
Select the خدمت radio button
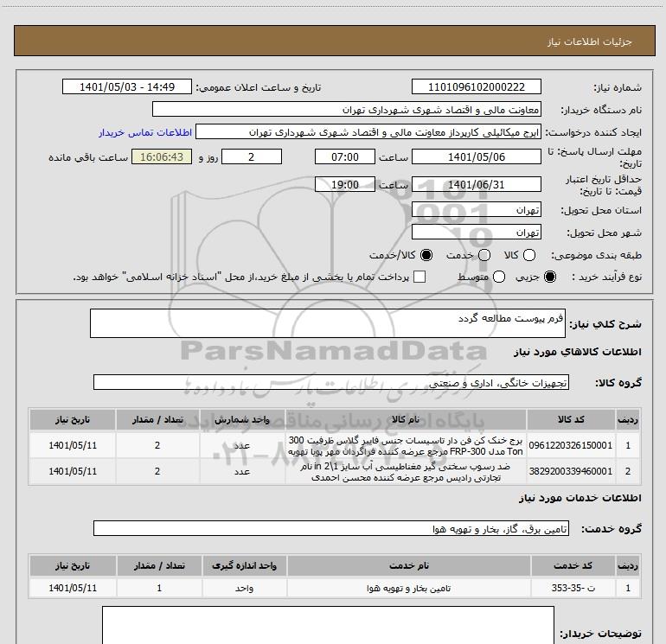tap(484, 255)
